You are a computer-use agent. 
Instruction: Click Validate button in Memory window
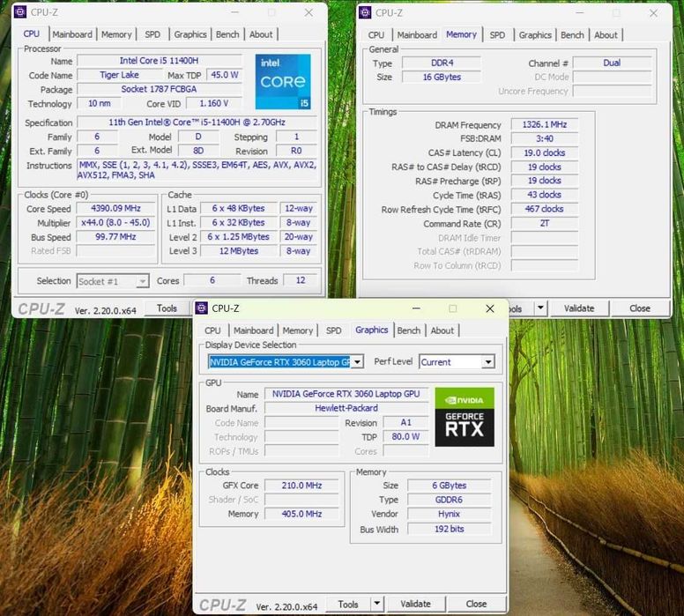(x=579, y=308)
